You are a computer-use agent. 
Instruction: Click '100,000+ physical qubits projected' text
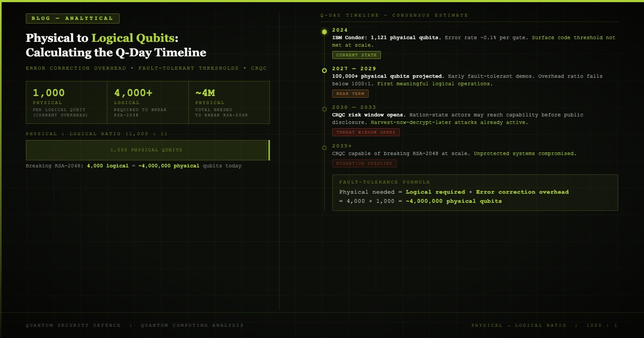(388, 76)
